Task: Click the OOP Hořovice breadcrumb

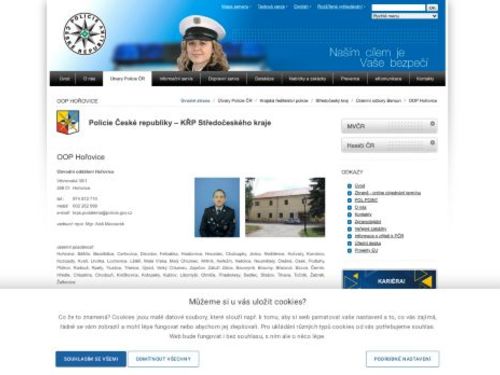Action: (x=423, y=101)
